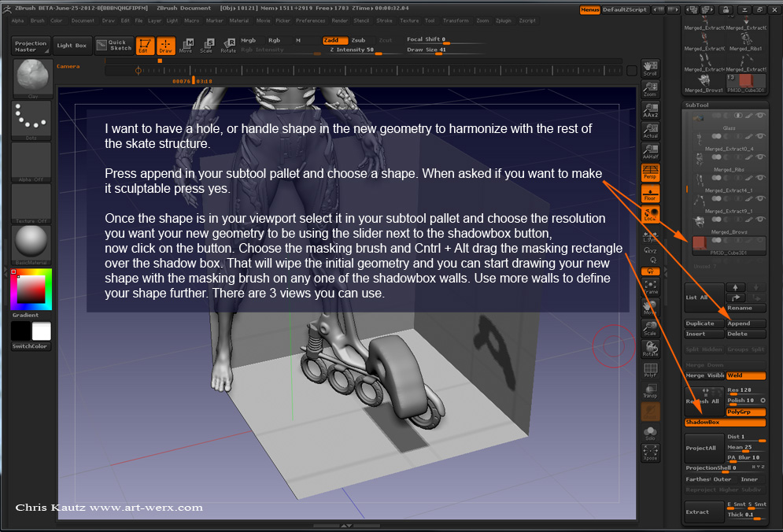
Task: Open the Texture Off picker
Action: click(x=32, y=203)
